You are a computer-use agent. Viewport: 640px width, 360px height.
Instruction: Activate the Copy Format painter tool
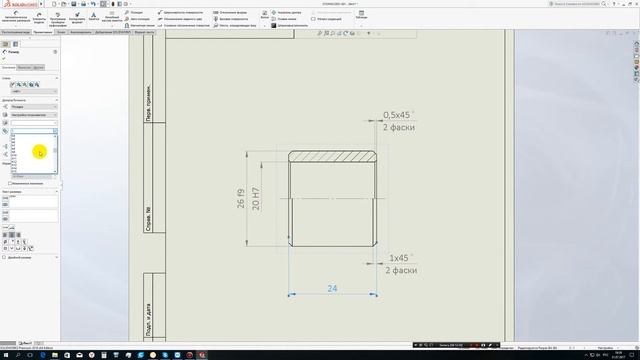pyautogui.click(x=77, y=18)
